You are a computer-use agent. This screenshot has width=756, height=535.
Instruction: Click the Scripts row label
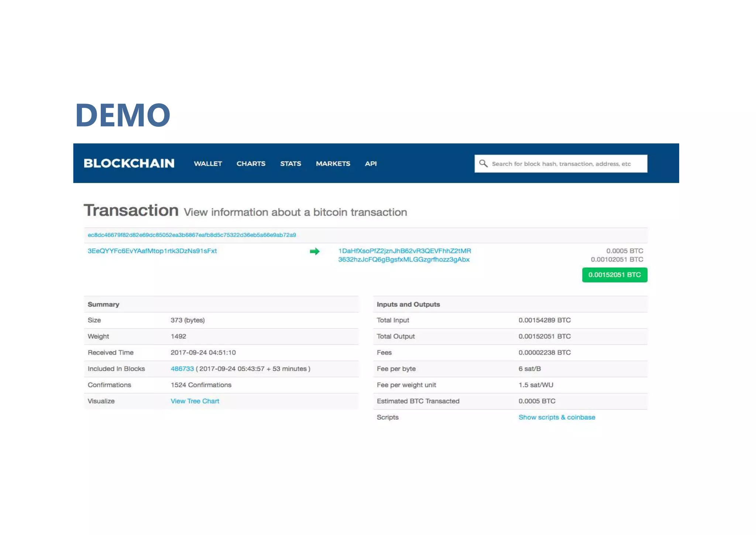(x=388, y=418)
